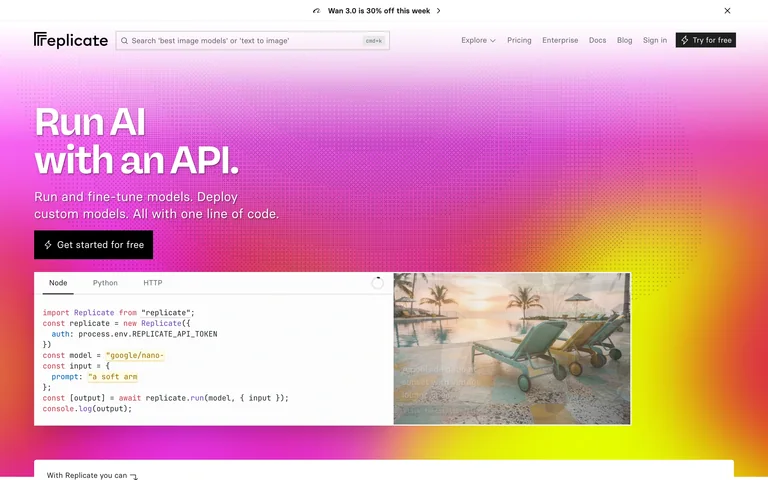Click Sign in
Image resolution: width=768 pixels, height=480 pixels.
point(655,40)
